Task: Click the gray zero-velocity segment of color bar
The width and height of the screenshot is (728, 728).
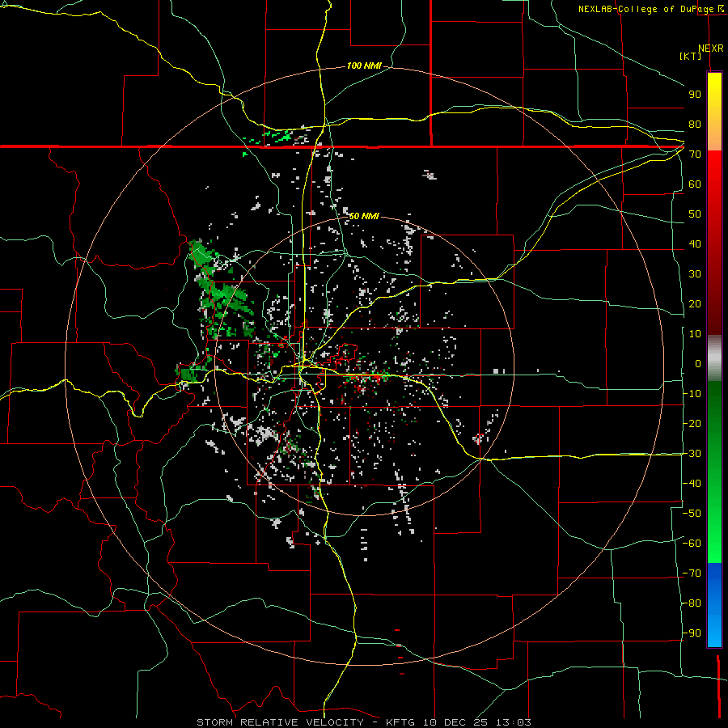Action: tap(714, 358)
